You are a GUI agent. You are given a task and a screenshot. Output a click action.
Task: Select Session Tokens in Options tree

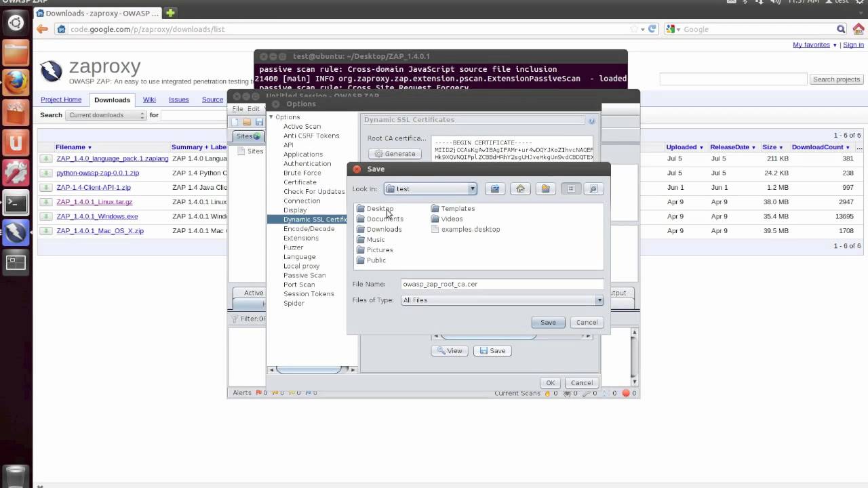309,294
